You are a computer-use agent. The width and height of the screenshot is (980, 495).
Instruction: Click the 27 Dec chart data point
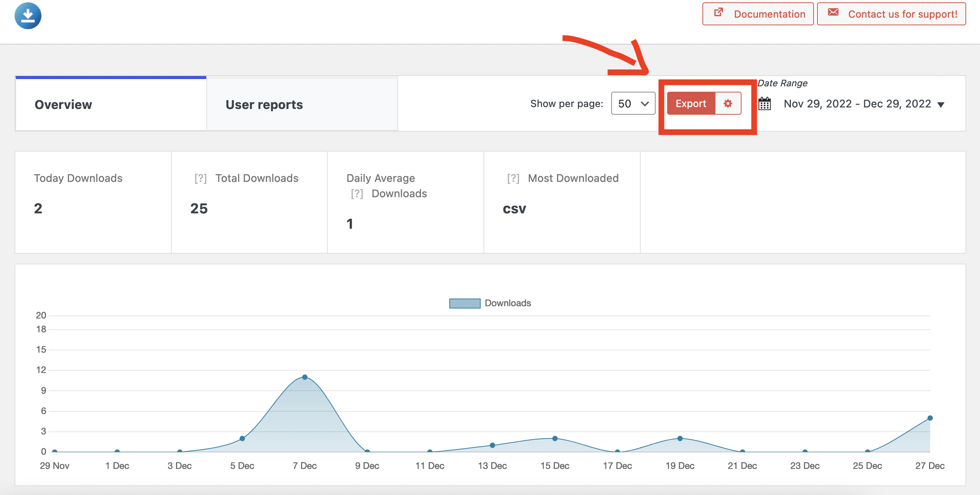click(930, 418)
